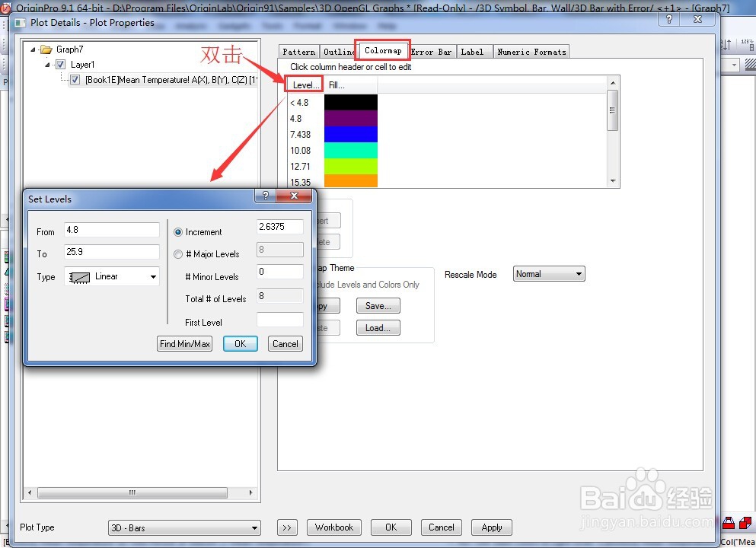Click the cyan-green fill swatch for 10.08
Image resolution: width=756 pixels, height=548 pixels.
[x=350, y=151]
